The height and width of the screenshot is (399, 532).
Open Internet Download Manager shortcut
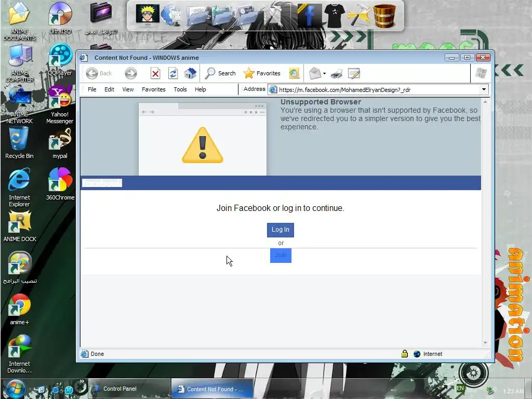(x=19, y=354)
